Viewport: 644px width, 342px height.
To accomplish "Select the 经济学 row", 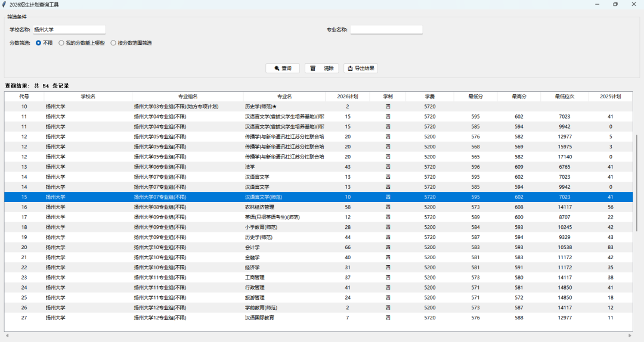I will click(x=318, y=268).
